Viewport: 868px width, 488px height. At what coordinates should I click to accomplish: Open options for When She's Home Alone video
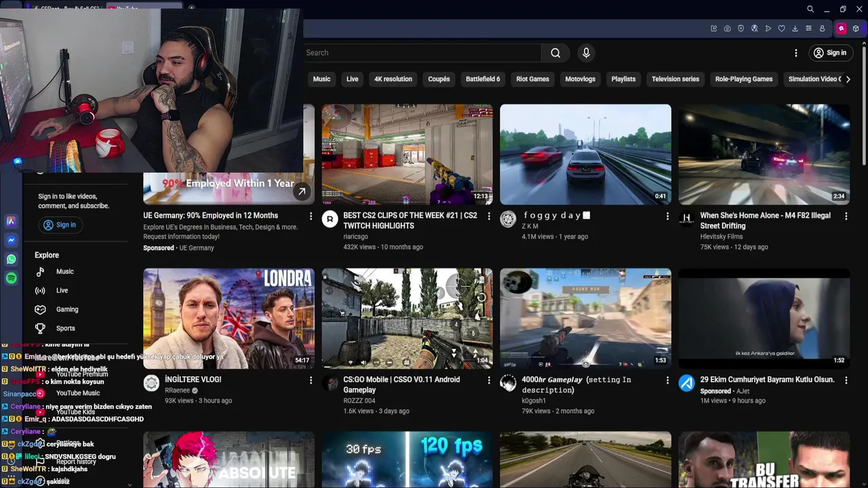pos(846,216)
